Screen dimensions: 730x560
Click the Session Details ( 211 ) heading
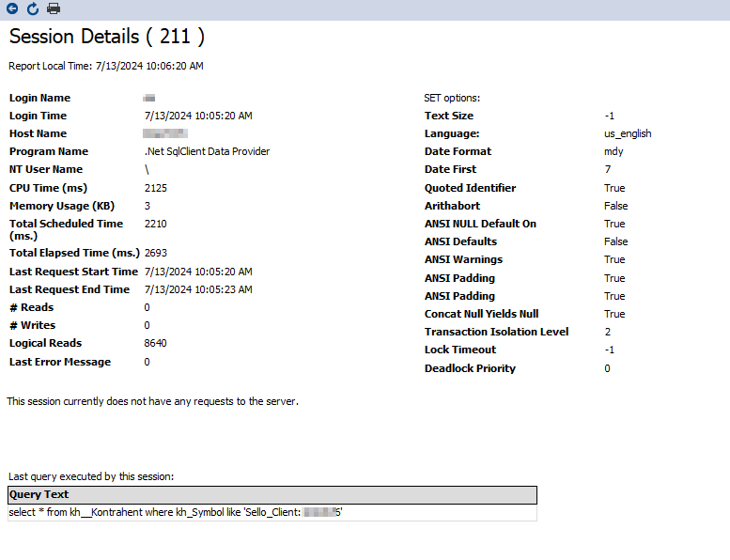coord(106,38)
